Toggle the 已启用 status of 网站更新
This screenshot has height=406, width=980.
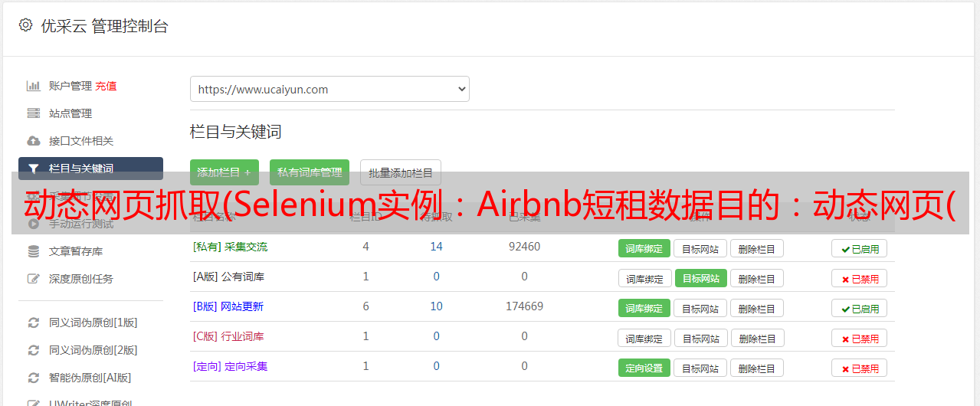(860, 308)
